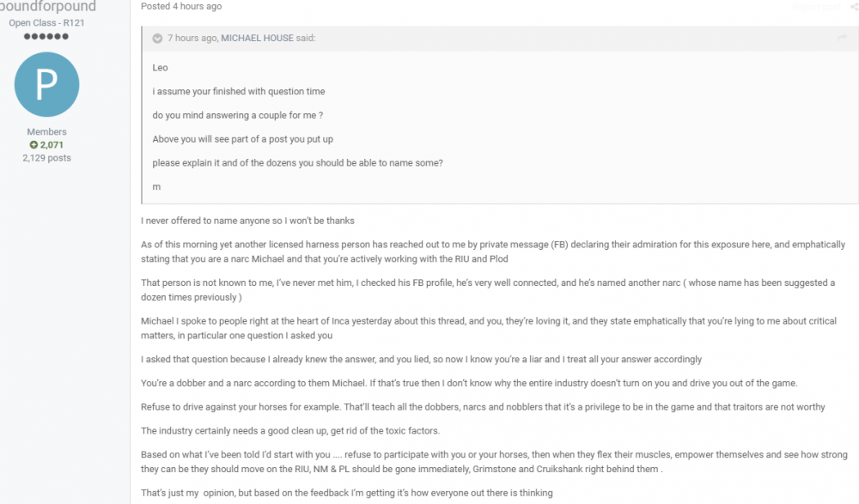This screenshot has width=859, height=504.
Task: Report this post
Action: 816,7
